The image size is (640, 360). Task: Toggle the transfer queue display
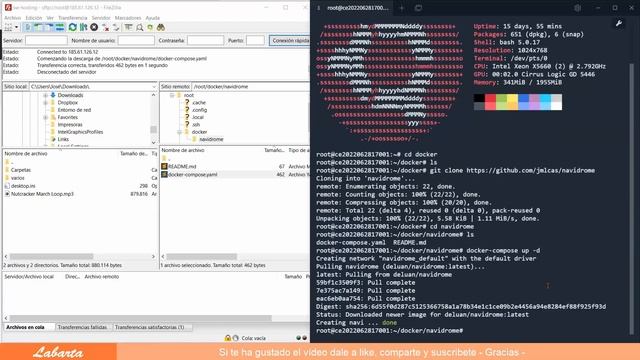pos(60,27)
